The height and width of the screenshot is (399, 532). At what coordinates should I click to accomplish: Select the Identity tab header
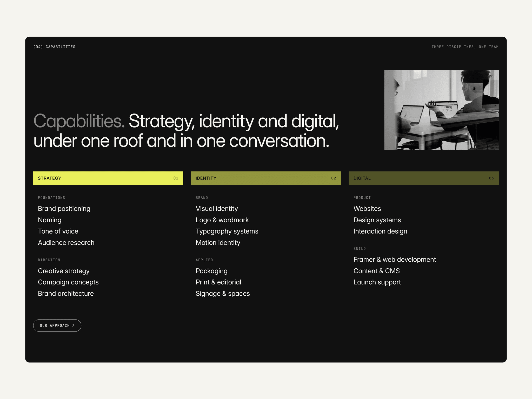click(x=266, y=178)
